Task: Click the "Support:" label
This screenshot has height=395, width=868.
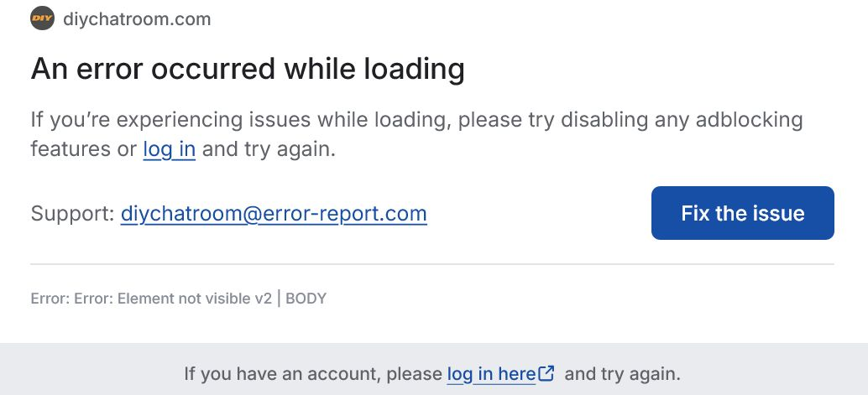Action: point(72,213)
